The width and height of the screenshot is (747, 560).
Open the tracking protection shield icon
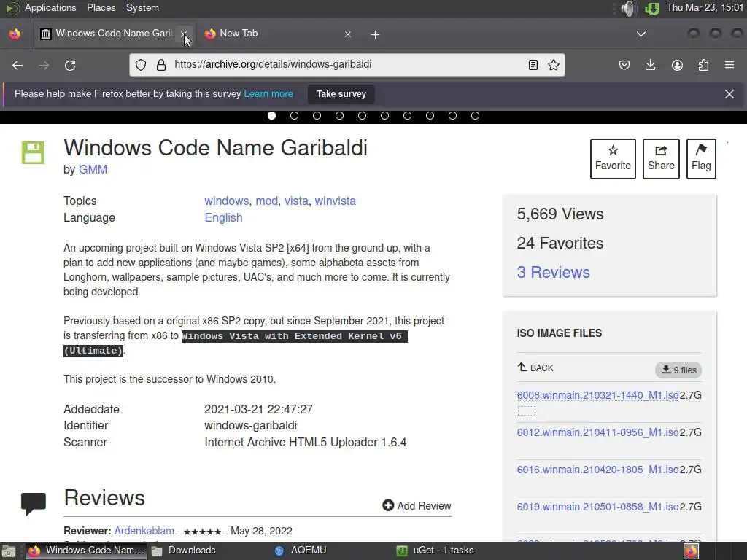pos(141,65)
